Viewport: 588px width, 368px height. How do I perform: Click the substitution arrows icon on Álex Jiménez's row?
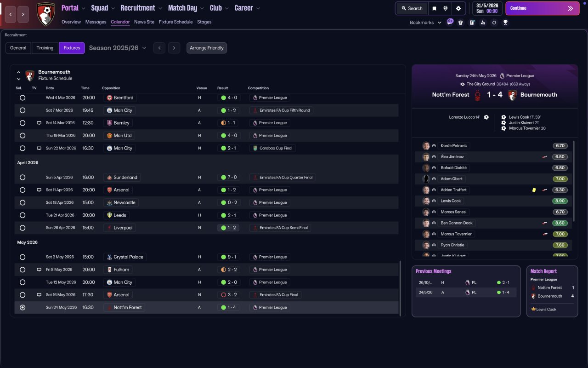[545, 157]
